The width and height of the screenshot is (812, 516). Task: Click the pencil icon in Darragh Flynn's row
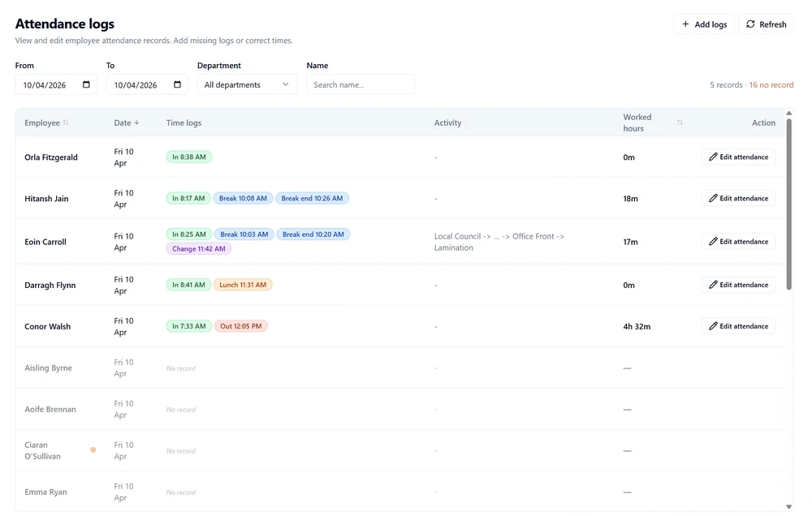[x=713, y=285]
